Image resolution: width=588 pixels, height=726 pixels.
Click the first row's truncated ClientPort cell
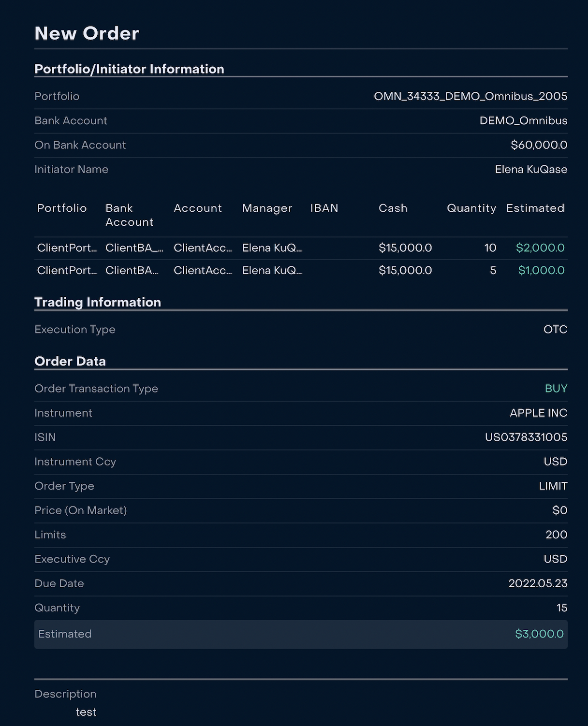pos(67,248)
